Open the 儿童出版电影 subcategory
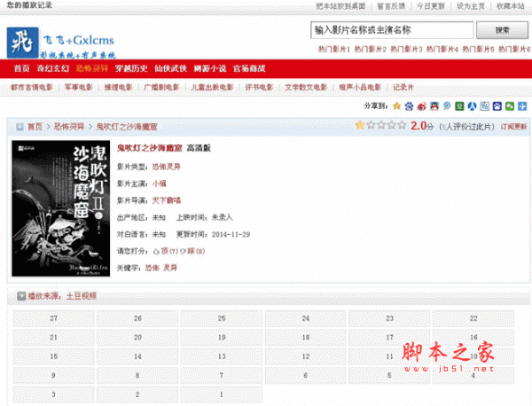532x406 pixels. point(212,87)
